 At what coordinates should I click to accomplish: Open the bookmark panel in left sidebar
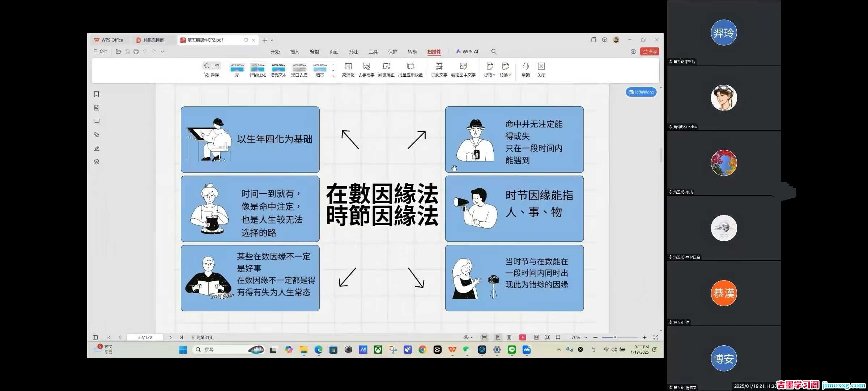(x=97, y=94)
